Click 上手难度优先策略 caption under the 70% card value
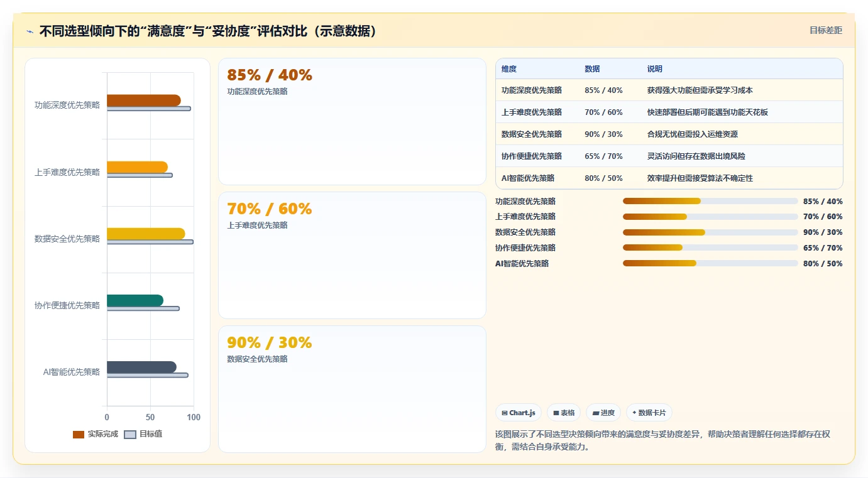 coord(257,225)
